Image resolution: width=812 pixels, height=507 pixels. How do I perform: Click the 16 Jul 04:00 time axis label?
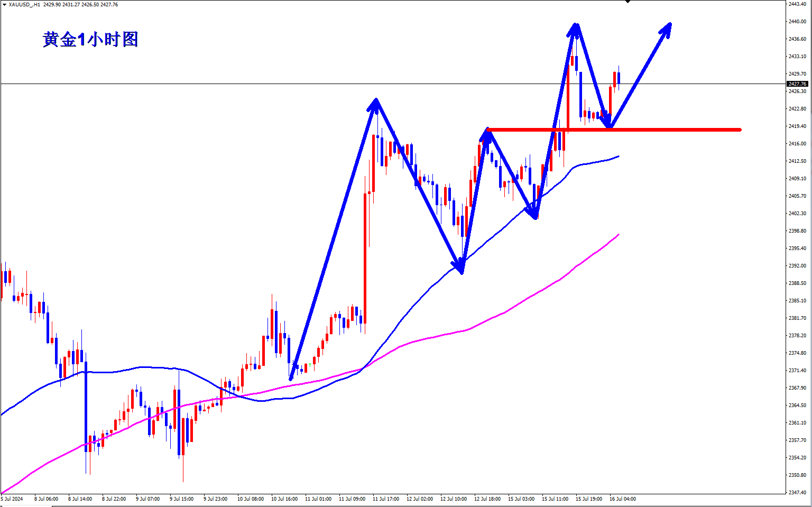(x=623, y=499)
